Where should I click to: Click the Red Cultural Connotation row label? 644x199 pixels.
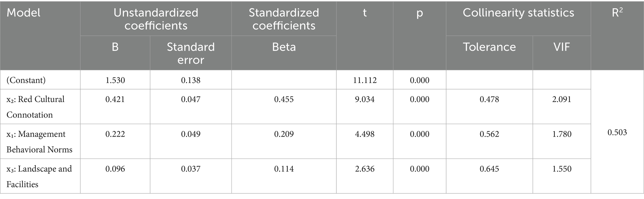35,107
